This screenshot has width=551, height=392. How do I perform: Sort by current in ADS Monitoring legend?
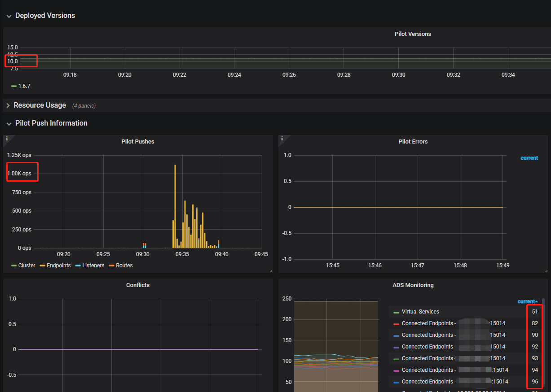(526, 301)
